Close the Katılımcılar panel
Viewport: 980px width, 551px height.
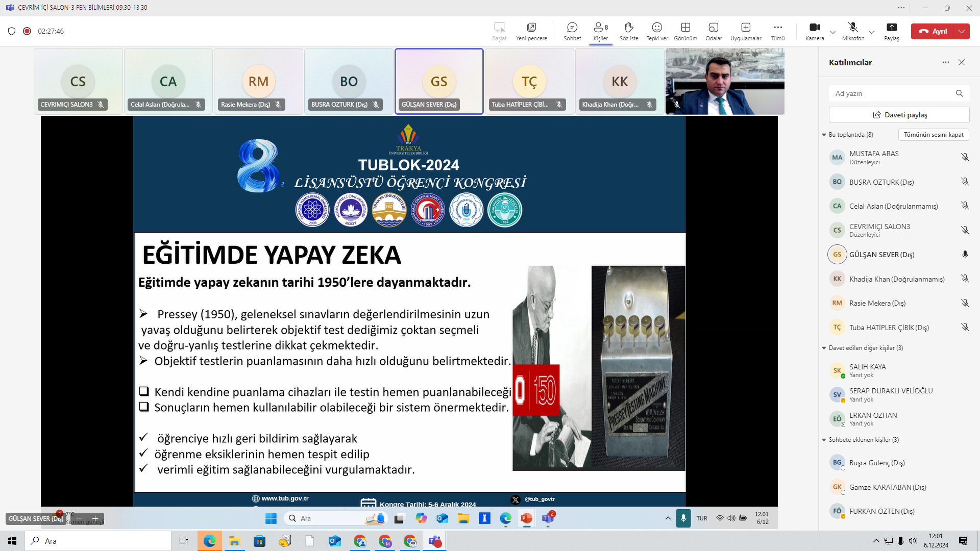pyautogui.click(x=962, y=62)
